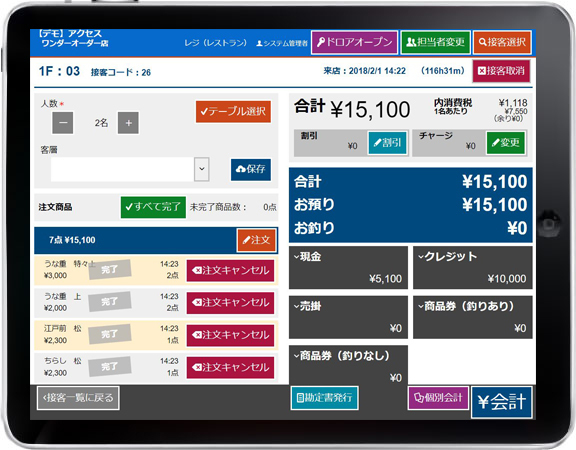576x450 pixels.
Task: Mark all items done with すべて完了
Action: coord(153,207)
